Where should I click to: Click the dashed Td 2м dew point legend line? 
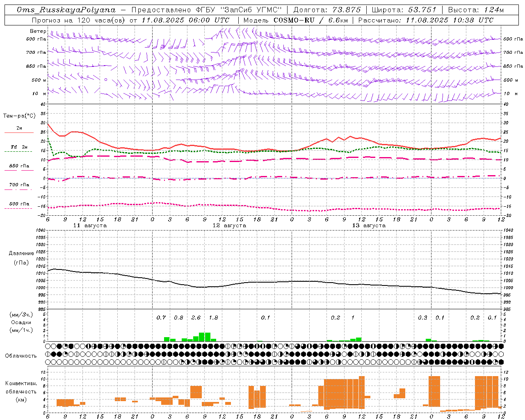click(18, 151)
